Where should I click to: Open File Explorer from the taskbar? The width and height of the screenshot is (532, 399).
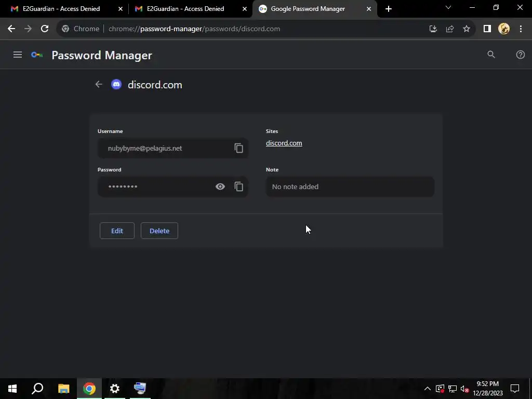pos(63,389)
